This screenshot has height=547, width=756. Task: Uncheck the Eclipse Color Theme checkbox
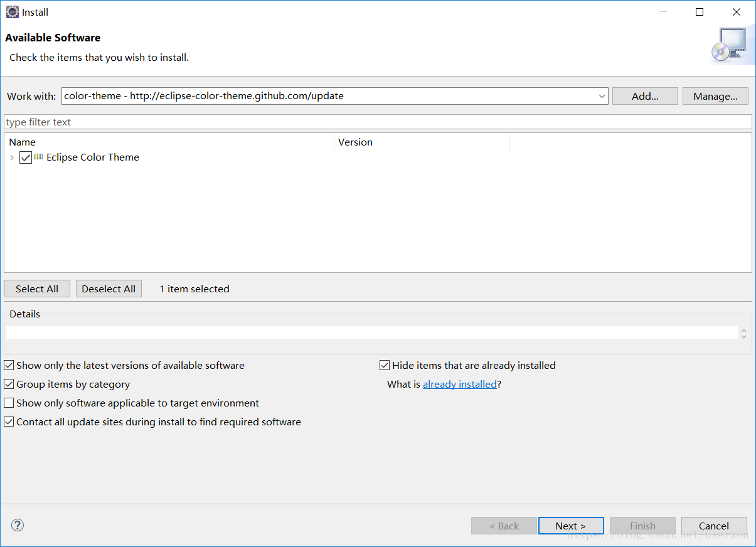(x=26, y=157)
